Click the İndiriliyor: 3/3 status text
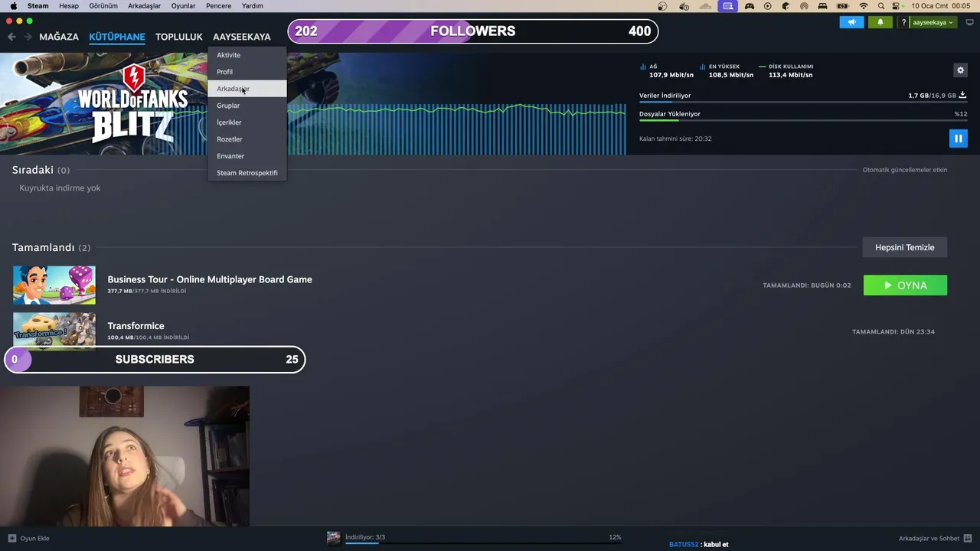 pos(365,537)
